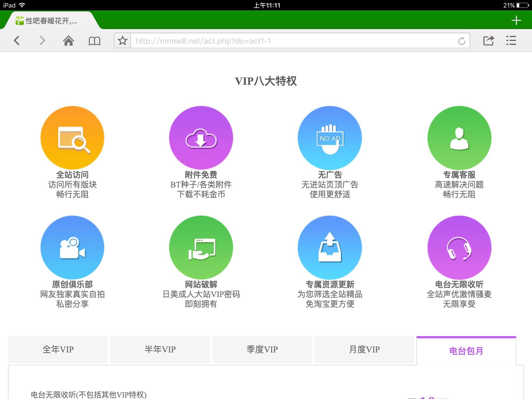
Task: Tap the blue NO AD 无广告 icon
Action: pyautogui.click(x=330, y=138)
